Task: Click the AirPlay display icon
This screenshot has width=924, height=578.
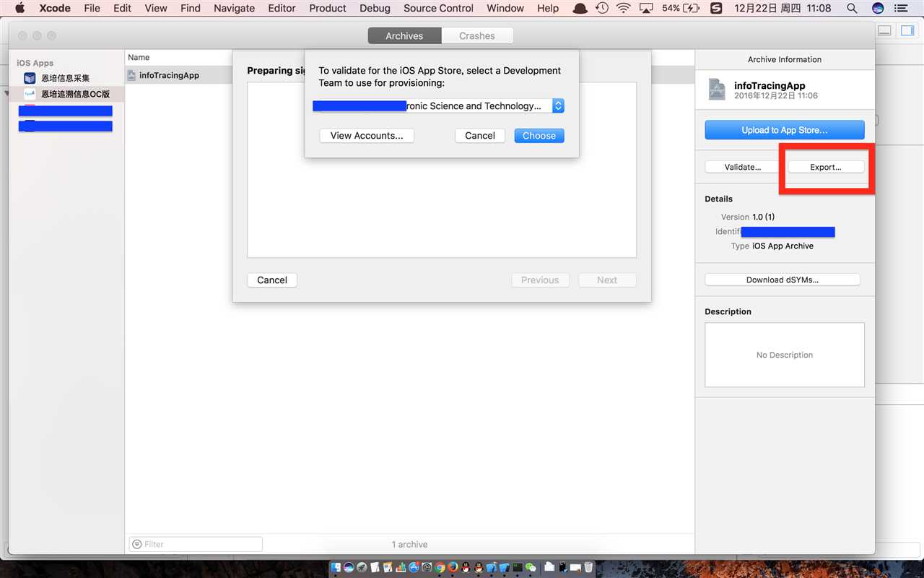Action: pos(647,8)
